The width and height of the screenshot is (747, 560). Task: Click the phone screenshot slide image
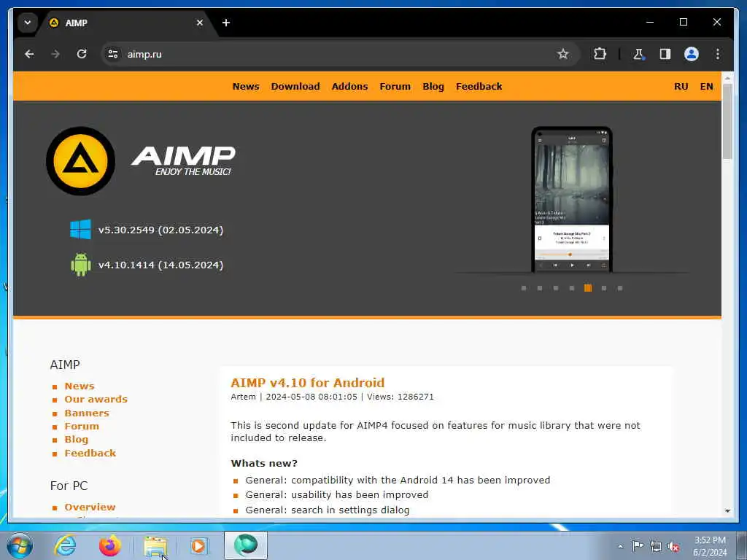tap(572, 200)
